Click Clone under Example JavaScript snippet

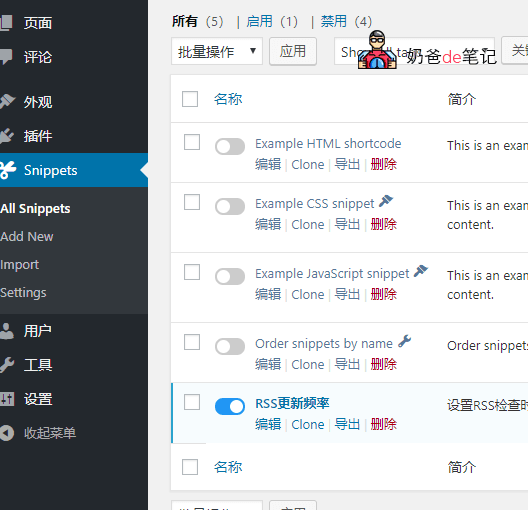click(x=308, y=295)
